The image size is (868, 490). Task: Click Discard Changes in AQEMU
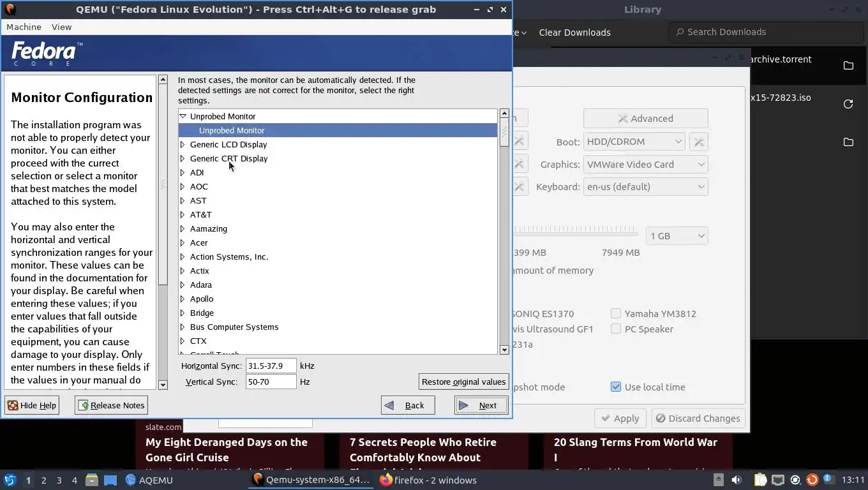[x=698, y=418]
